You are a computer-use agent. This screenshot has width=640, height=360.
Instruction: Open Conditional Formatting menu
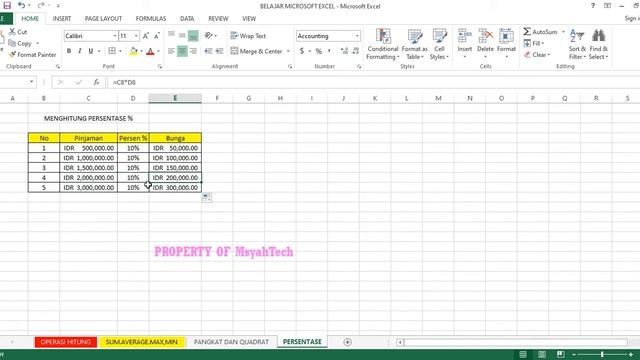[x=383, y=44]
